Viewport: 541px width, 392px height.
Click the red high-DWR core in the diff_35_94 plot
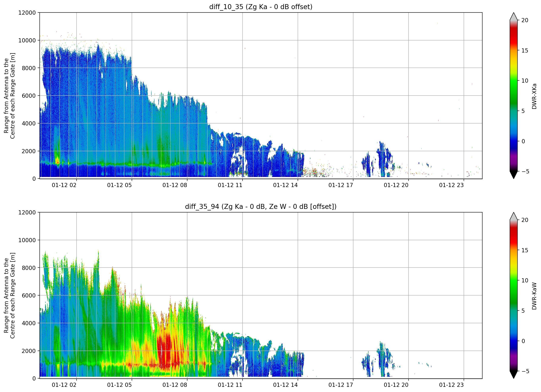click(x=165, y=351)
